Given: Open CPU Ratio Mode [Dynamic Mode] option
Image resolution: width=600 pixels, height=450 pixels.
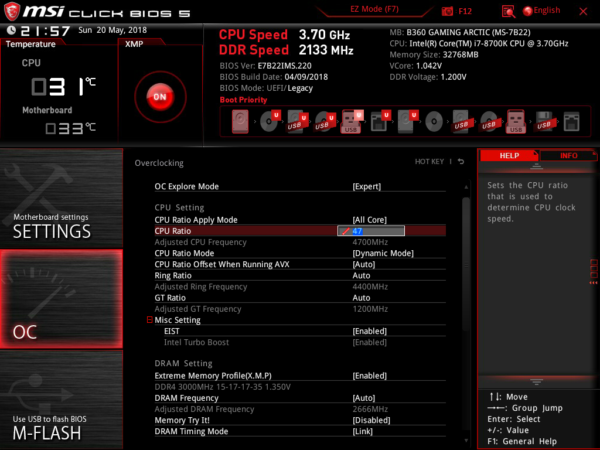Looking at the screenshot, I should [300, 253].
